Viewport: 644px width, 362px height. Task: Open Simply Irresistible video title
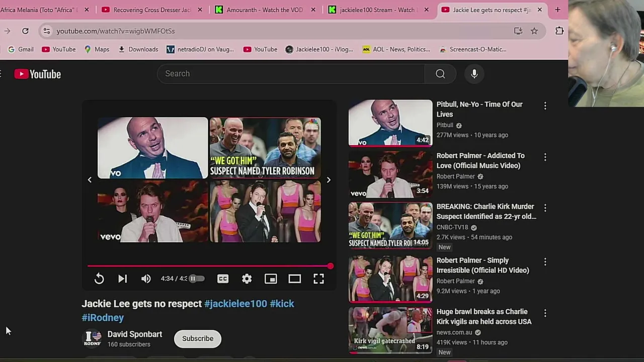[482, 265]
